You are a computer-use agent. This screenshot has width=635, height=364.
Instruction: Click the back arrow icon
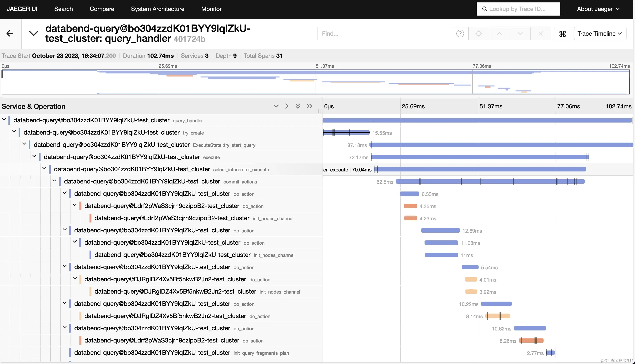click(x=10, y=34)
